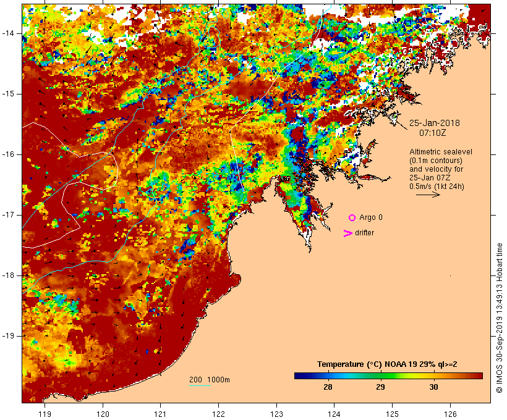Click the '-19' latitude axis label
The image size is (507, 420).
pyautogui.click(x=7, y=336)
